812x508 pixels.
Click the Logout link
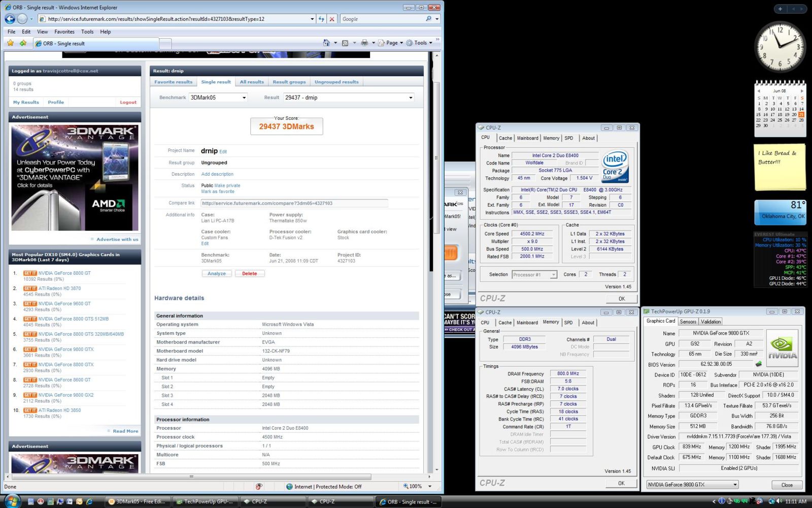pyautogui.click(x=128, y=102)
